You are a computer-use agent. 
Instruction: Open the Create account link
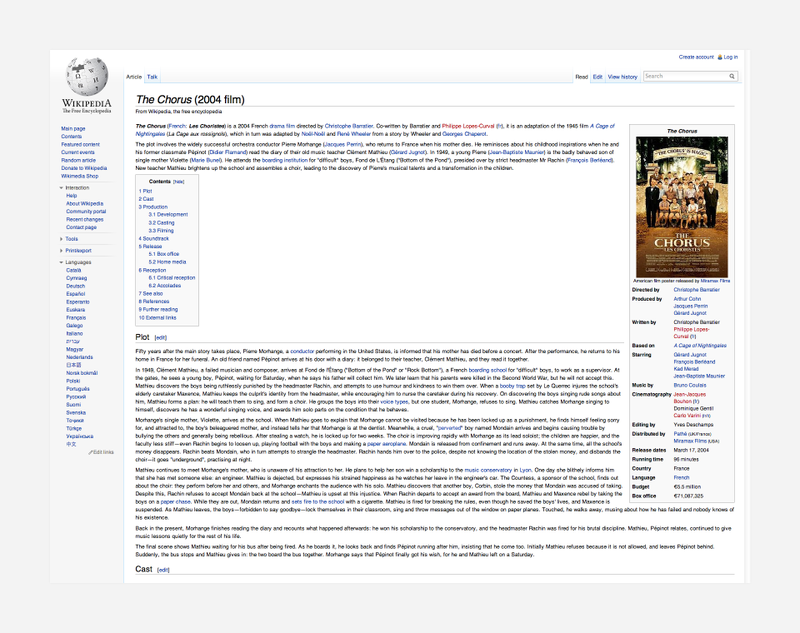[696, 57]
